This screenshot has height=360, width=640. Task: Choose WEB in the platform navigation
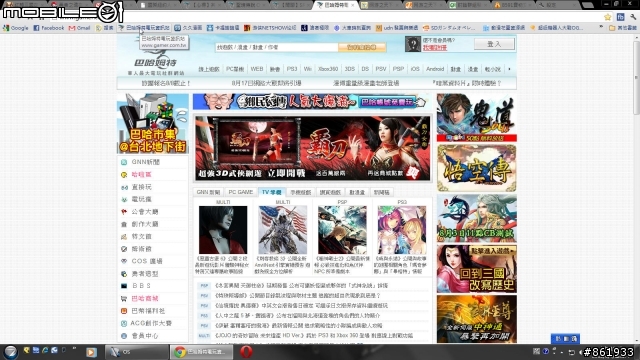tap(257, 69)
